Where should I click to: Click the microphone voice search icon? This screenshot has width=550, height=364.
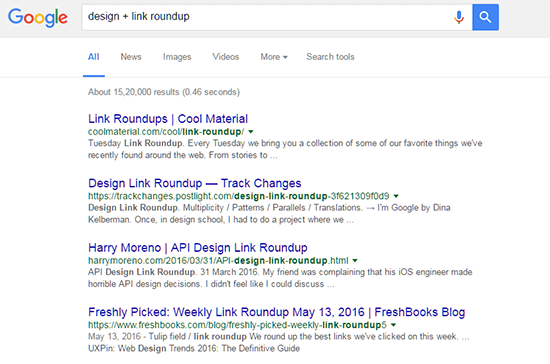point(459,17)
